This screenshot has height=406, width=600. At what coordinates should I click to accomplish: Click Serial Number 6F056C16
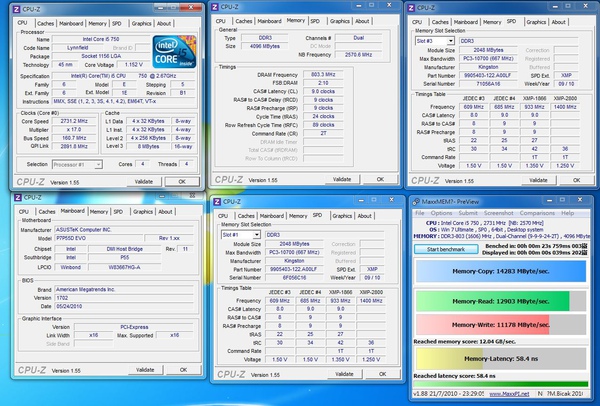294,278
